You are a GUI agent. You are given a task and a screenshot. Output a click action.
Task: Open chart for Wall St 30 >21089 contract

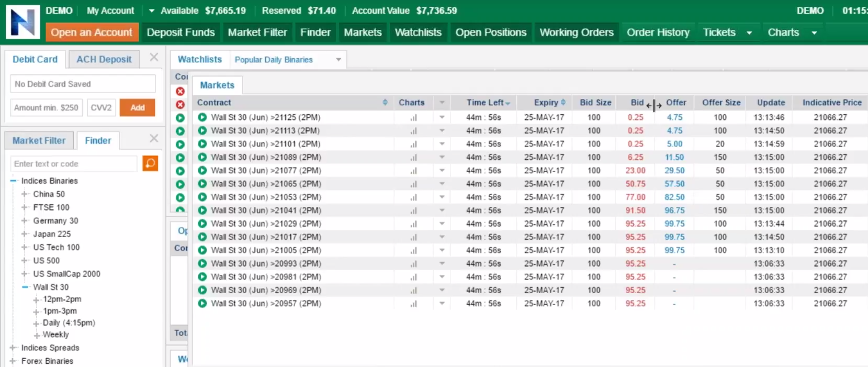413,157
